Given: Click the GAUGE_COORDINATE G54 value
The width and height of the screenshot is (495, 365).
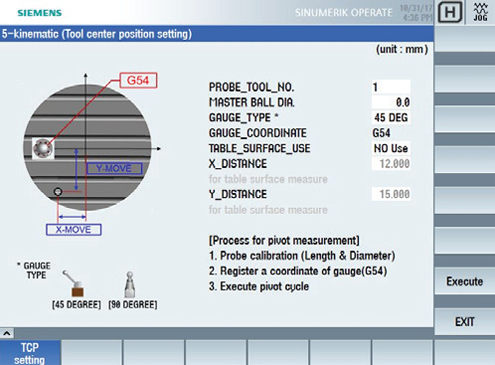Looking at the screenshot, I should click(x=381, y=133).
